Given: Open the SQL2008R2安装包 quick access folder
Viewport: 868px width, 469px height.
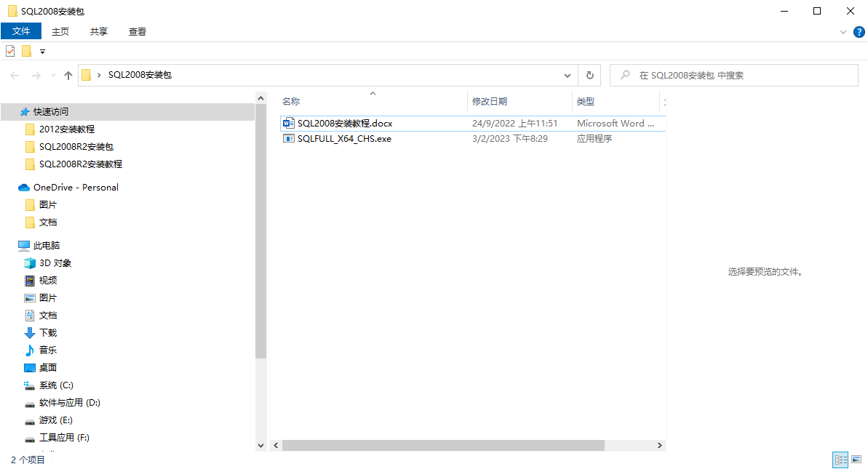Looking at the screenshot, I should point(76,147).
